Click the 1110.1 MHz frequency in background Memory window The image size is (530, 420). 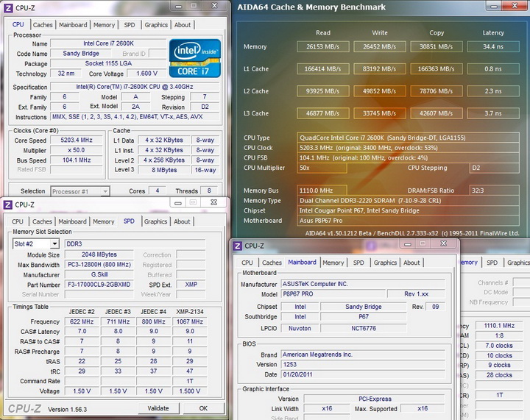click(x=499, y=326)
